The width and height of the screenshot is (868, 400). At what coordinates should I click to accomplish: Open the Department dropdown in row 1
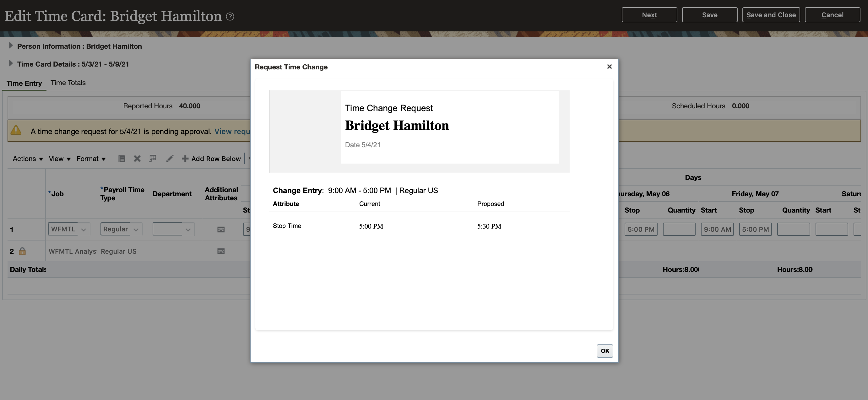point(188,230)
